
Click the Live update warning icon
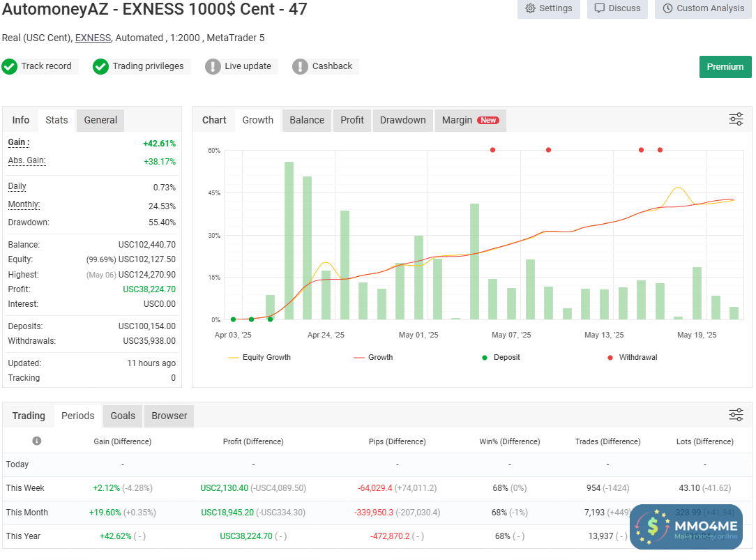(x=213, y=66)
